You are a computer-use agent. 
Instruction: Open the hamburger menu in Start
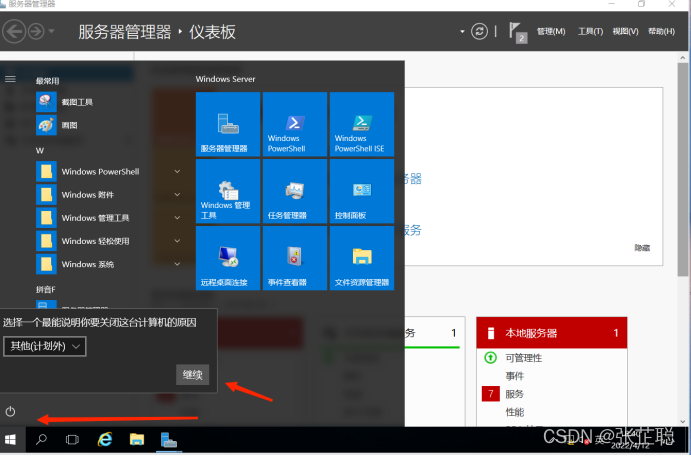click(10, 79)
